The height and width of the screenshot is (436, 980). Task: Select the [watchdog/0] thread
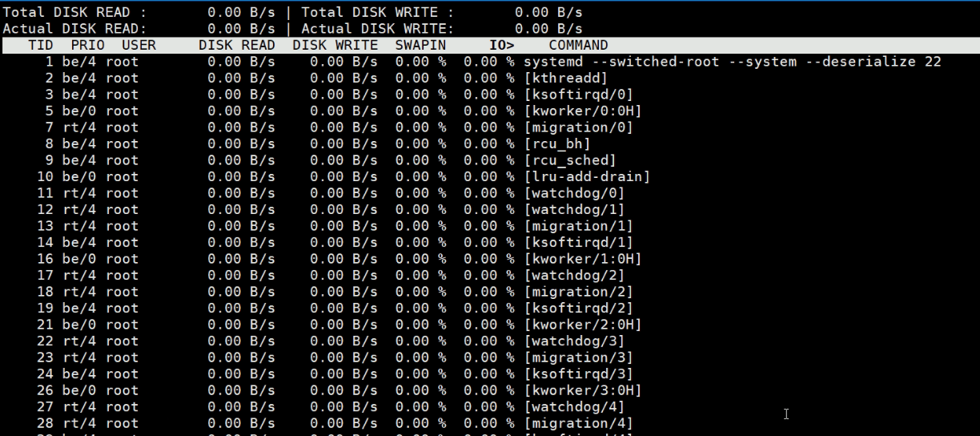click(x=573, y=193)
